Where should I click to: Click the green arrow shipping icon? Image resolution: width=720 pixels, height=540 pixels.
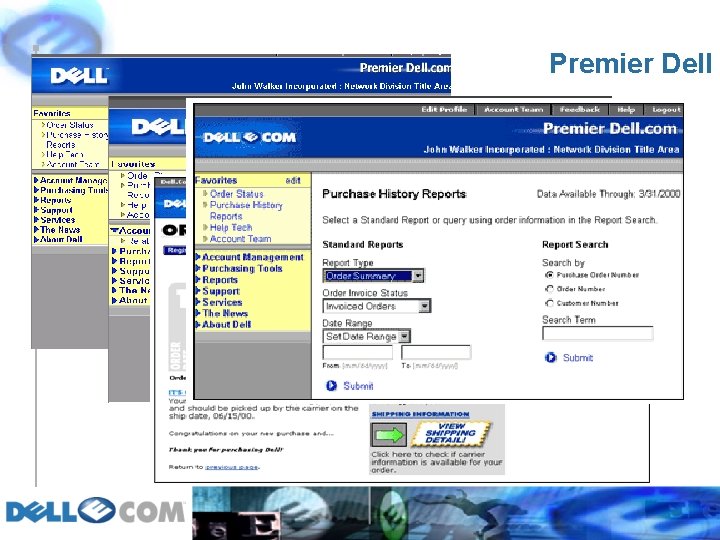(388, 434)
